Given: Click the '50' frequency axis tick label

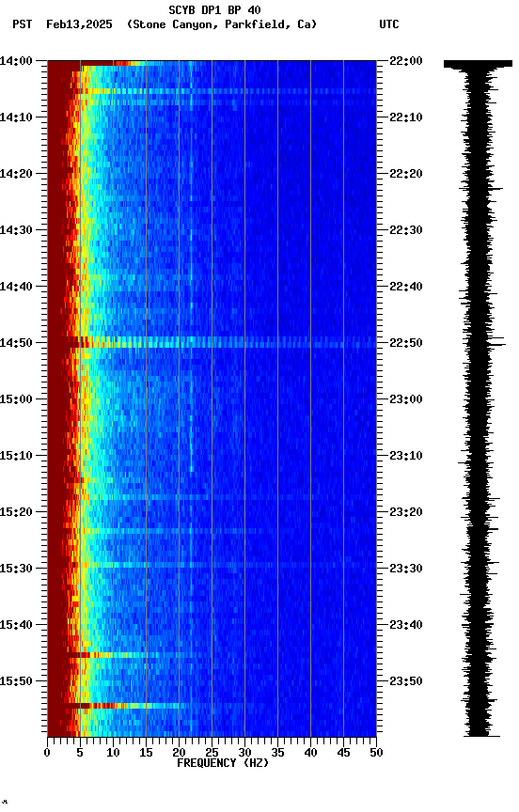Looking at the screenshot, I should (377, 754).
